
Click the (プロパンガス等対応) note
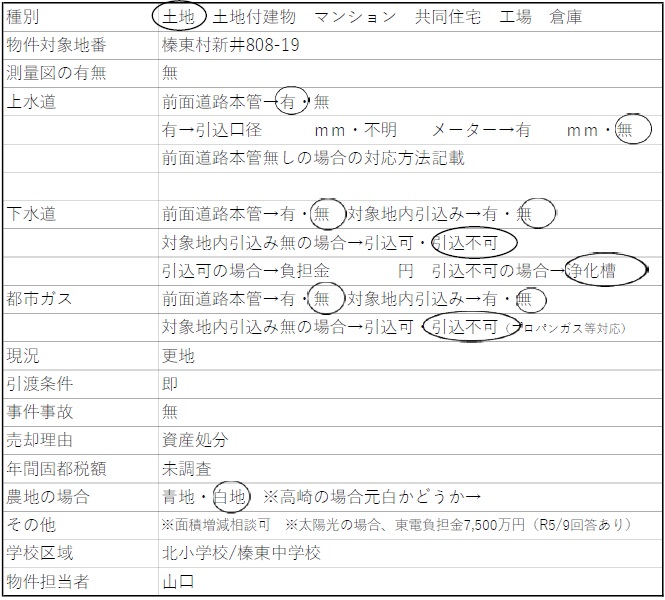[x=566, y=328]
